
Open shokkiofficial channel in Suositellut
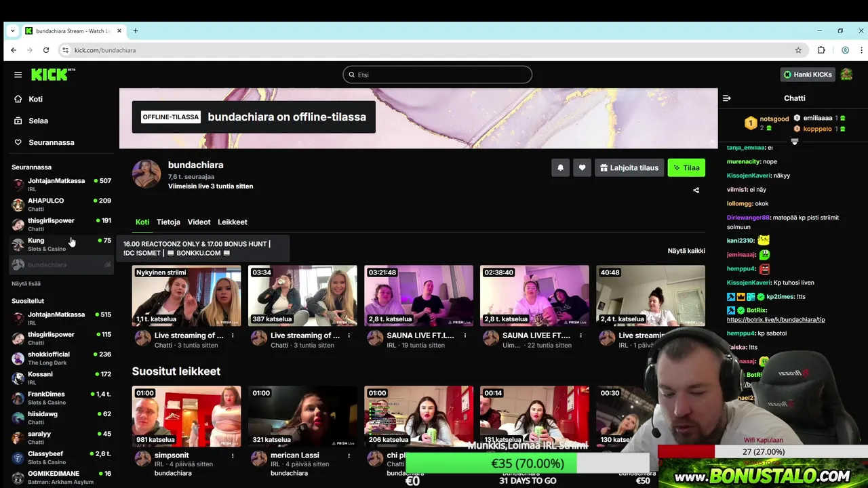(61, 358)
